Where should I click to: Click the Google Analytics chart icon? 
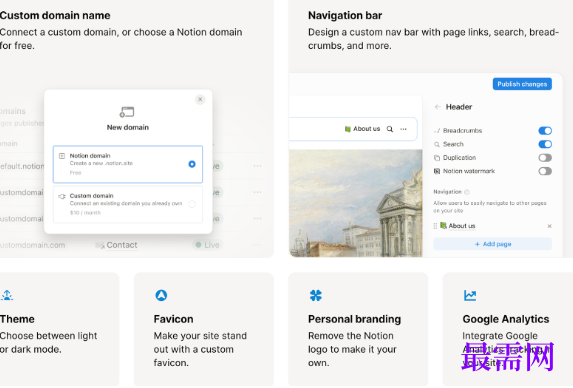470,295
